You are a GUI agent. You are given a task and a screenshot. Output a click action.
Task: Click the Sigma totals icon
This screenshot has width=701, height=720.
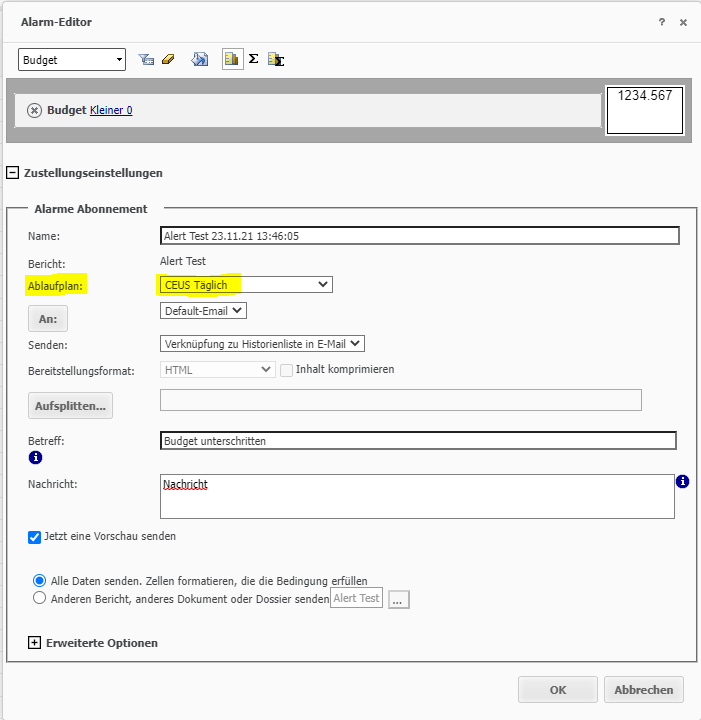[254, 60]
